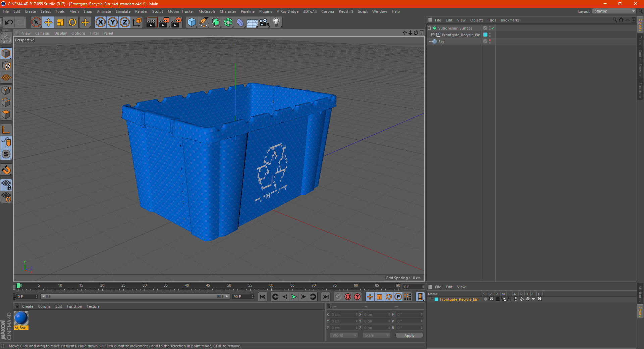Click Frontgate_Recycle_Bin cyan layer swatch
The image size is (644, 349).
[x=485, y=35]
